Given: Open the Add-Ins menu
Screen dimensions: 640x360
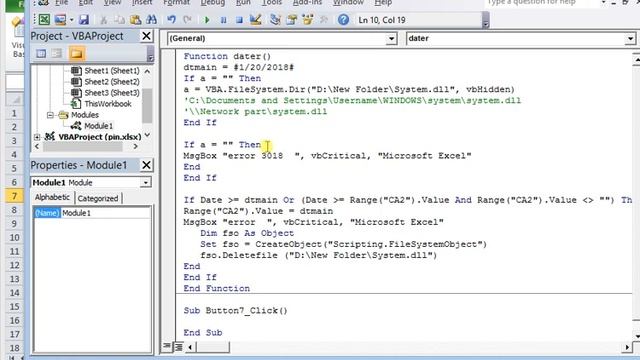Looking at the screenshot, I should [307, 2].
